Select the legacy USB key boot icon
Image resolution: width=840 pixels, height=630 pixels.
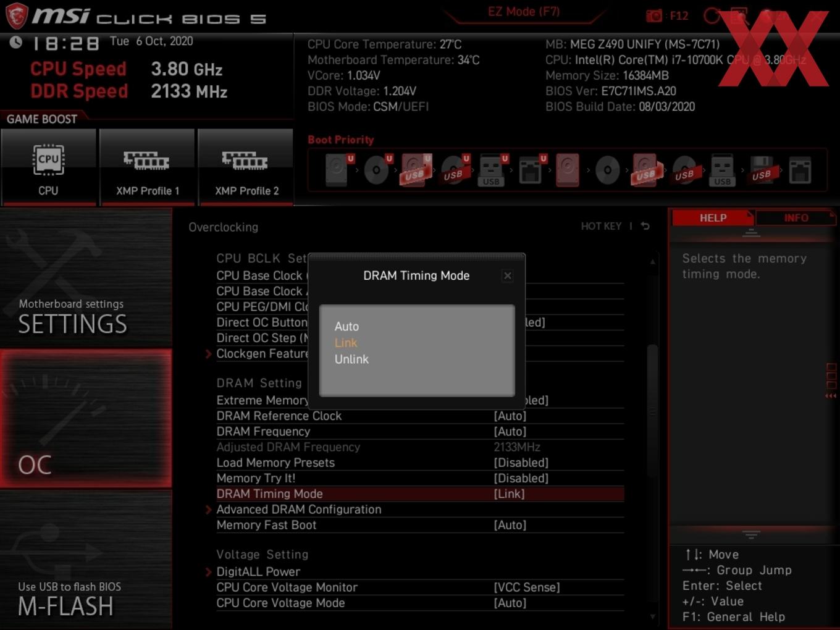coord(722,170)
